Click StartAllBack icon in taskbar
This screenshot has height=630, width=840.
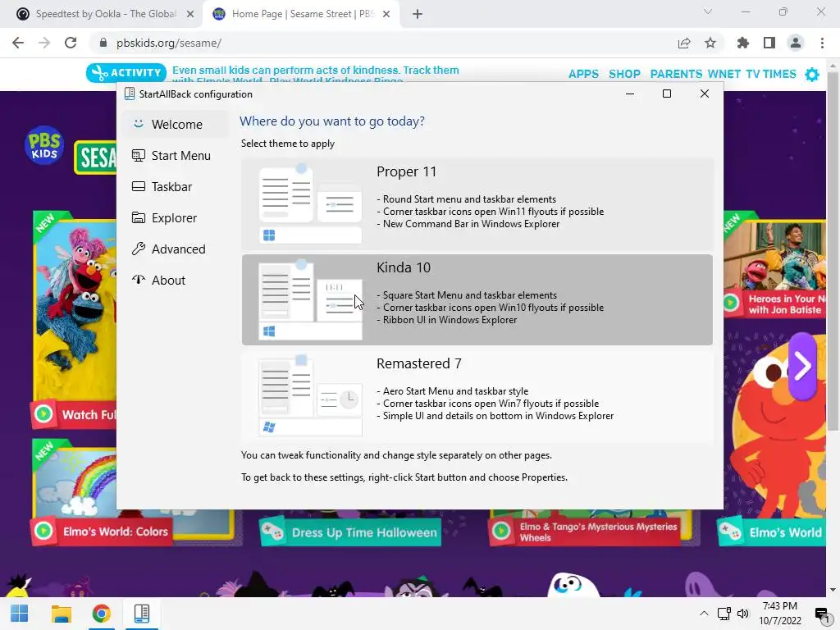tap(141, 614)
